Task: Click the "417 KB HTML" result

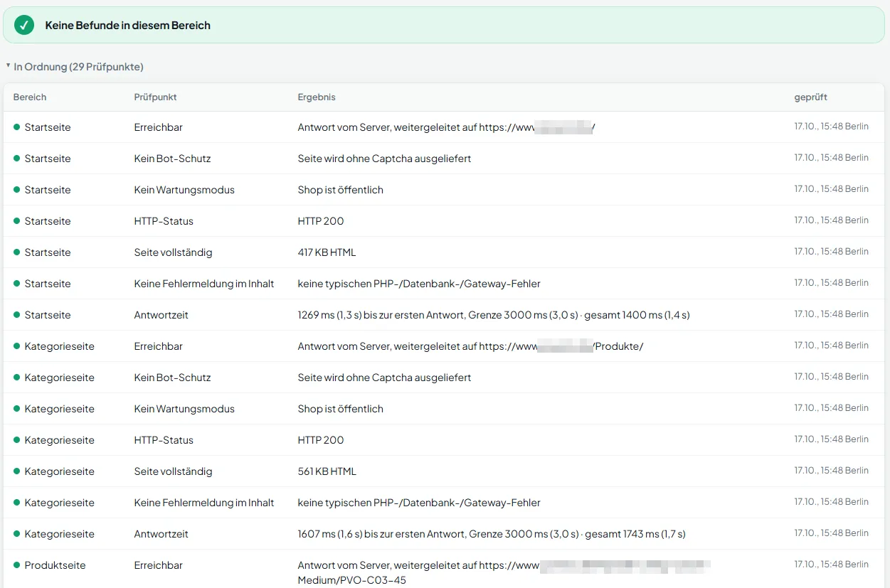Action: point(327,252)
